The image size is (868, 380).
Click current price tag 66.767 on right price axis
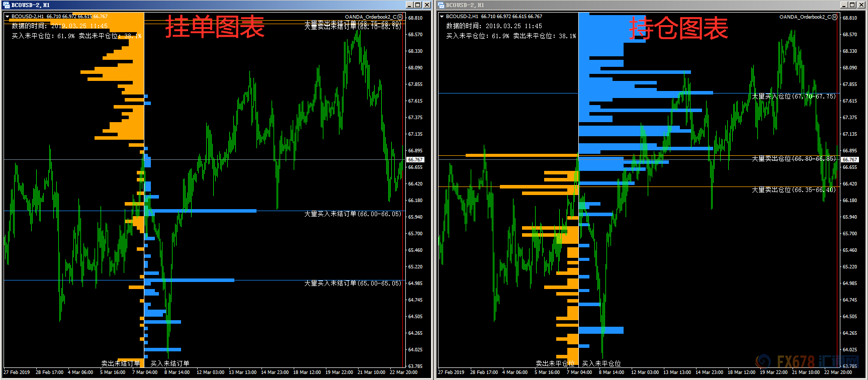[x=850, y=160]
